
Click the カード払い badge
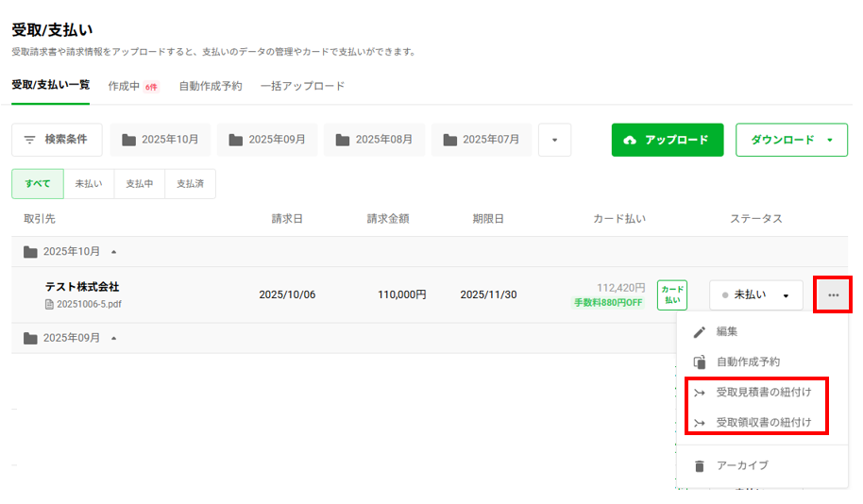click(x=672, y=294)
